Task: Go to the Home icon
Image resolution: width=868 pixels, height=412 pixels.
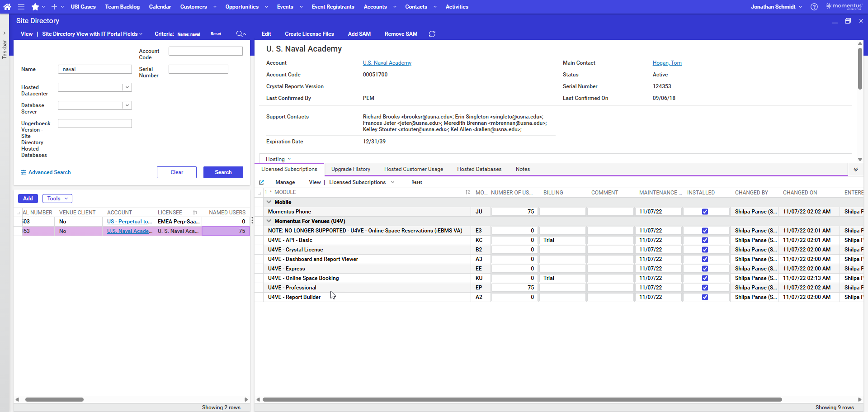Action: pyautogui.click(x=7, y=7)
